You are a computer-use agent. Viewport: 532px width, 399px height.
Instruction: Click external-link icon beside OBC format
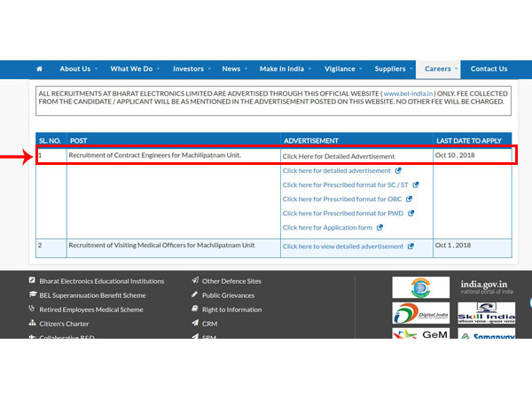409,199
